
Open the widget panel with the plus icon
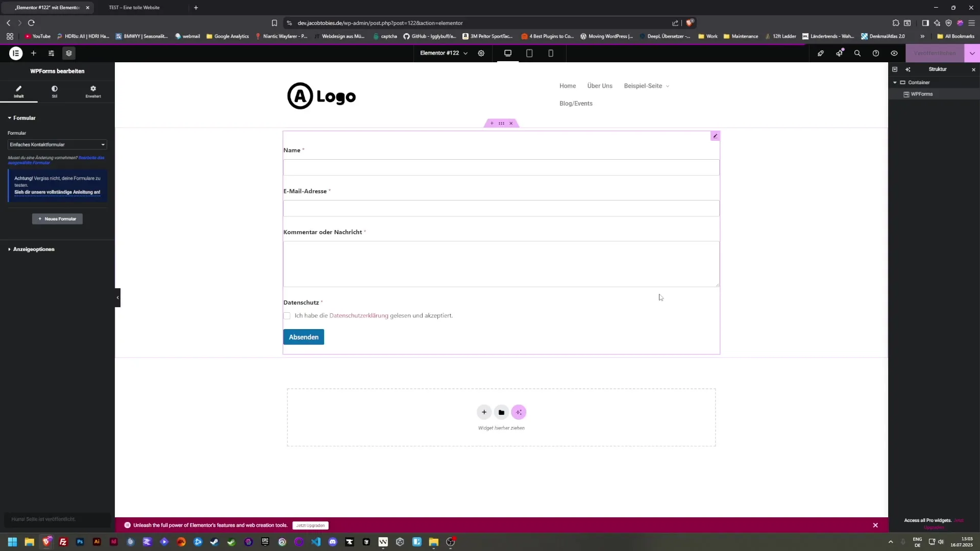point(34,53)
